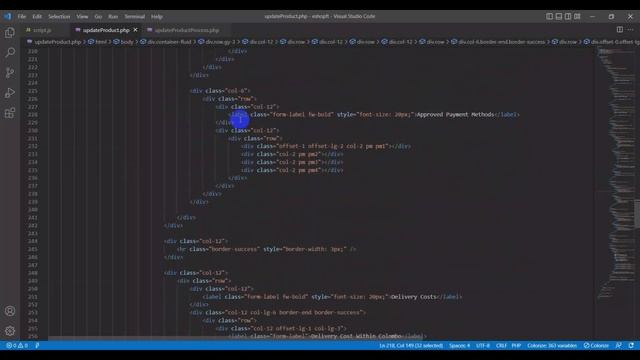
Task: Click html in the breadcrumb
Action: point(101,42)
